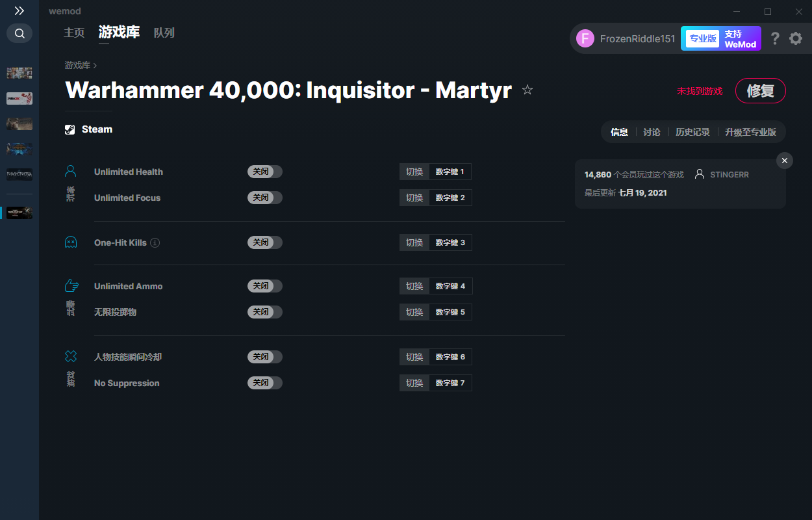
Task: Click the 专业版 upgrade button
Action: pyautogui.click(x=703, y=38)
